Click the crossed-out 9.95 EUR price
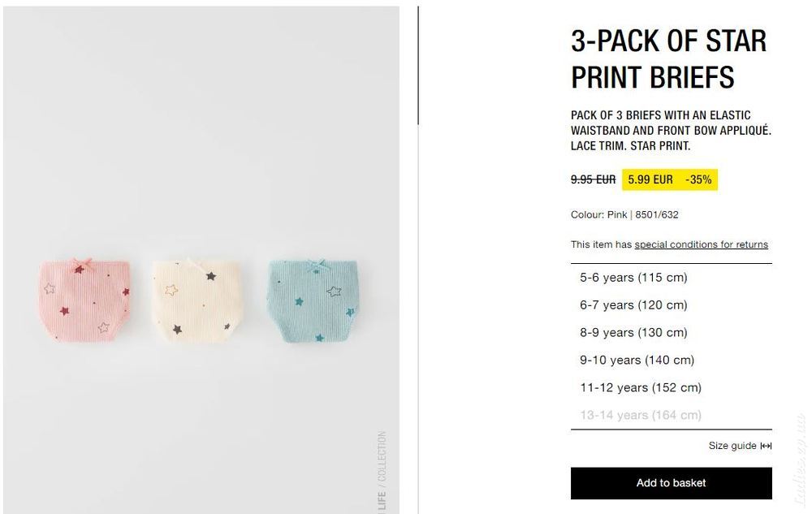 (x=593, y=179)
